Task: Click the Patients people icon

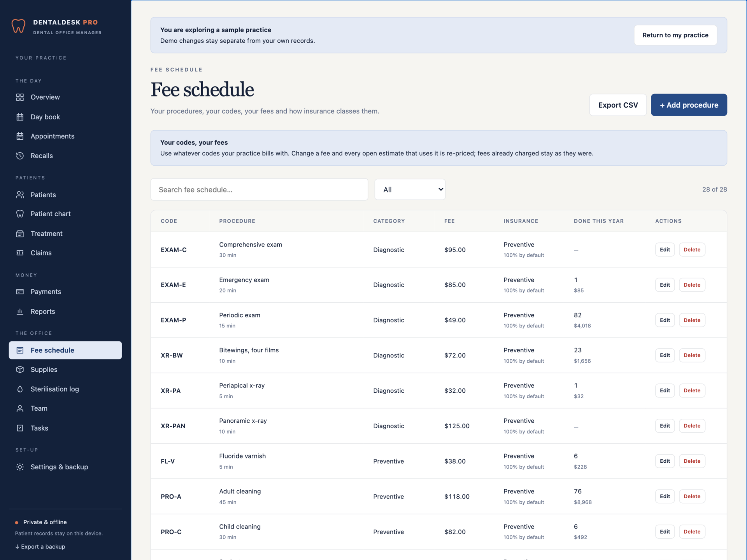Action: click(x=20, y=195)
